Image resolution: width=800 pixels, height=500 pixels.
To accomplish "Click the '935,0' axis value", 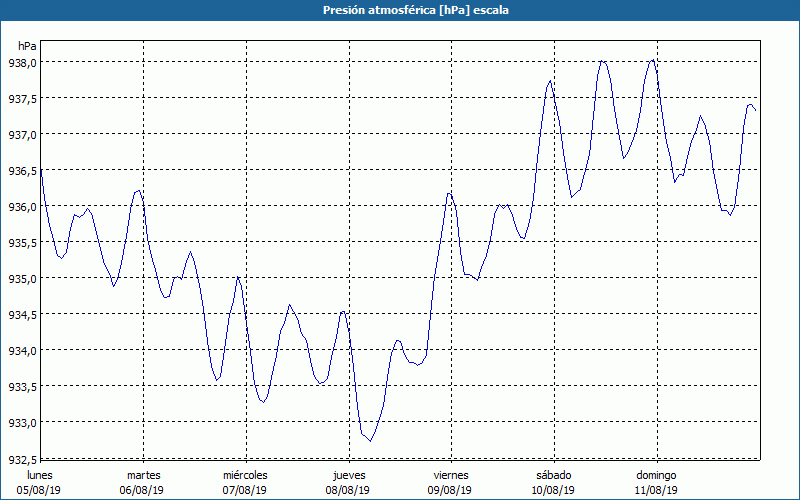I will coord(22,279).
